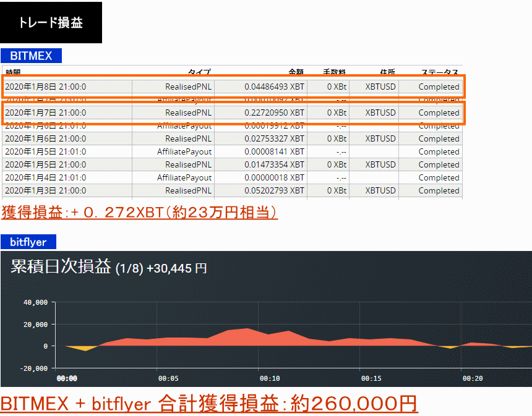This screenshot has height=416, width=532.
Task: Click the 00:20 marker on chart axis
Action: 472,378
